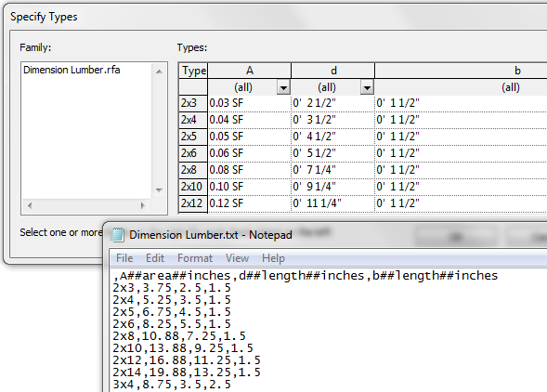Open Notepad Edit menu
Viewport: 547px width, 392px height.
pos(155,258)
